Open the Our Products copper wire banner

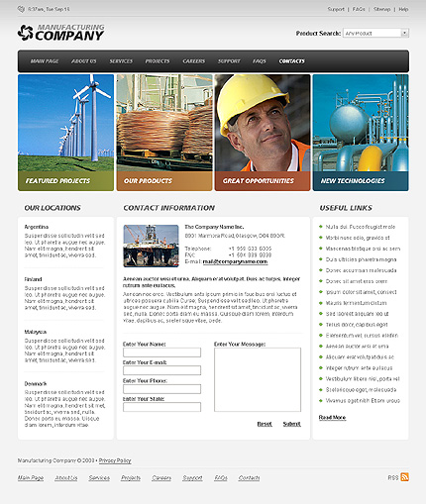[164, 133]
